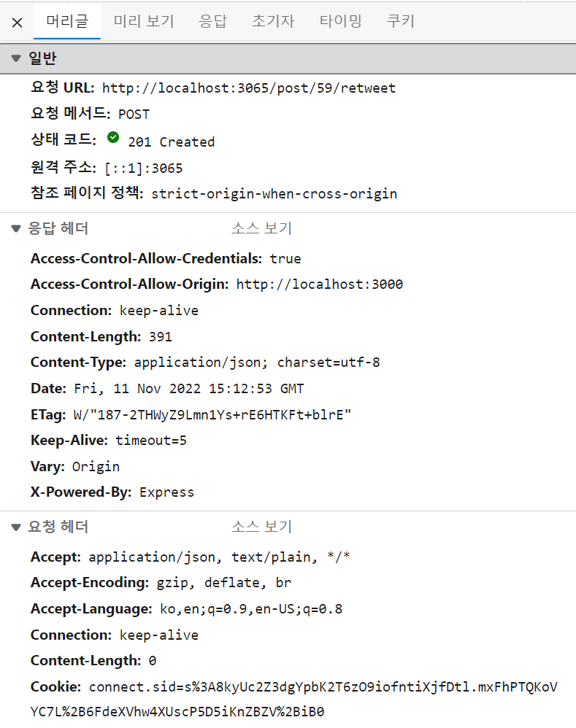Click the ETag header value

pos(212,414)
